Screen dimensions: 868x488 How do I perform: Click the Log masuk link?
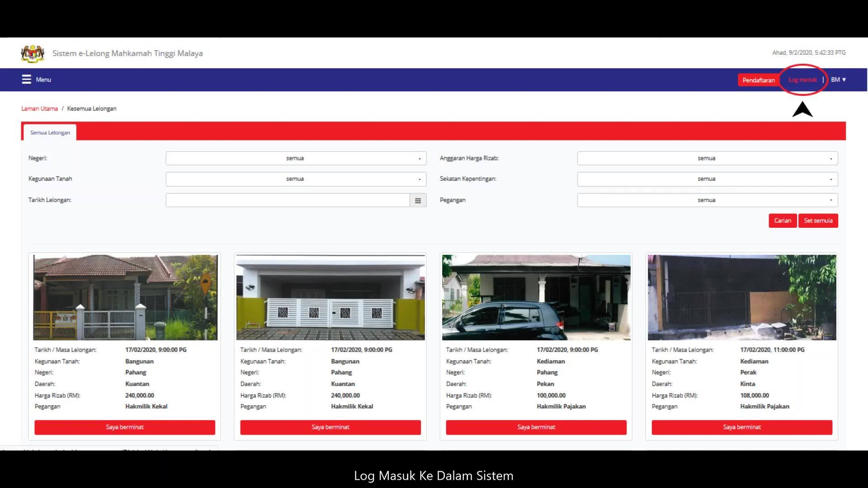(802, 80)
